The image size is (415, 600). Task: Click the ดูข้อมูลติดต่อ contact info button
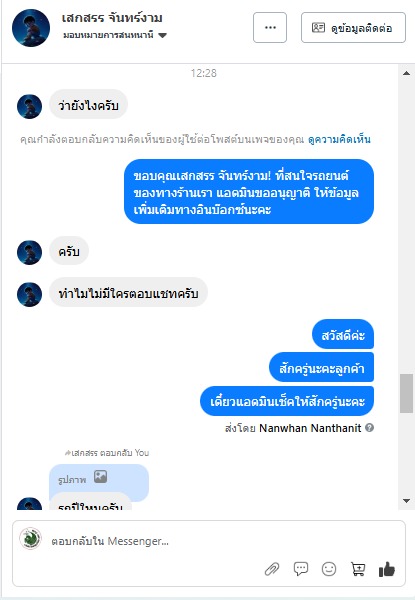click(x=353, y=28)
